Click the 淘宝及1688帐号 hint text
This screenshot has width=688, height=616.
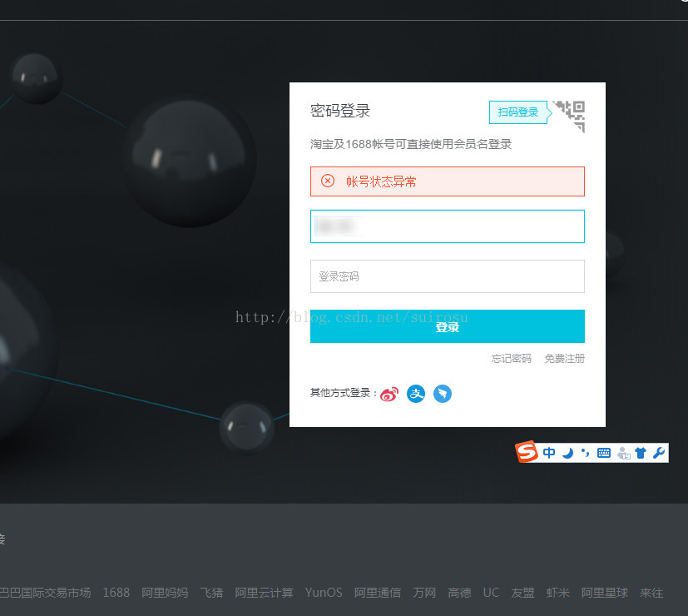(x=411, y=144)
